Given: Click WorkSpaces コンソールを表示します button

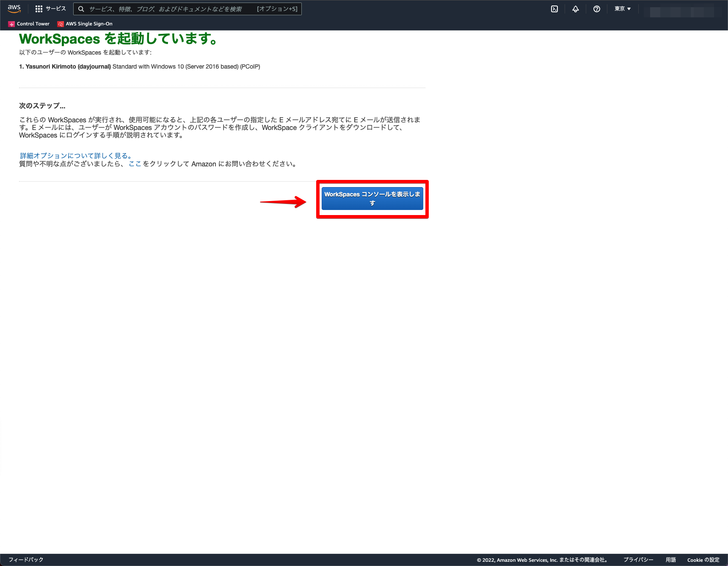Looking at the screenshot, I should [x=372, y=199].
